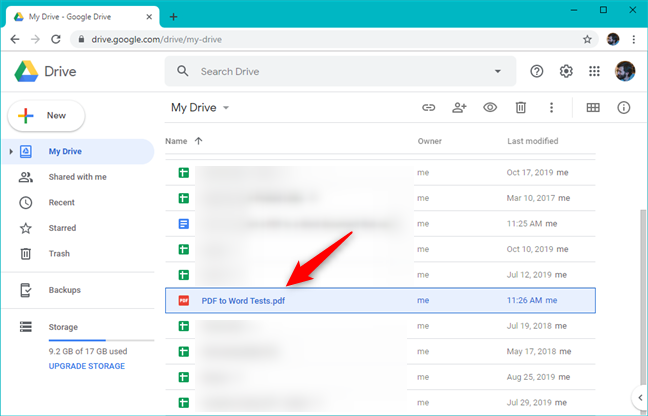Open a new browser tab
Image resolution: width=648 pixels, height=416 pixels.
(x=174, y=17)
